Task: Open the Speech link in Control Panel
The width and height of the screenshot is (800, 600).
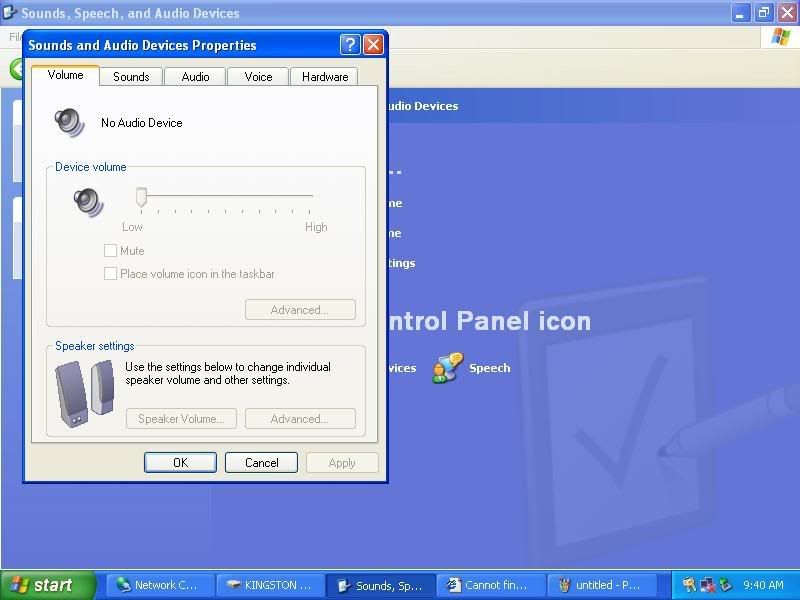Action: point(489,368)
